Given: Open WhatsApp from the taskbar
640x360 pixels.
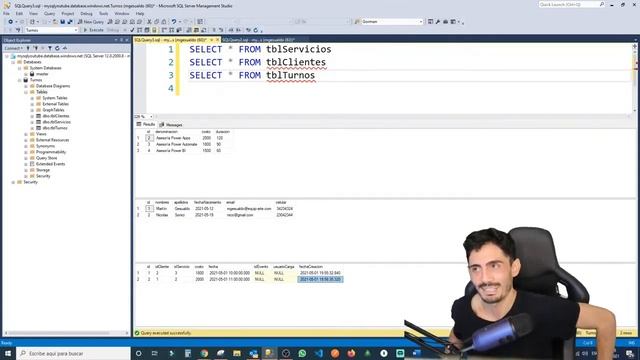Looking at the screenshot, I should pos(302,353).
